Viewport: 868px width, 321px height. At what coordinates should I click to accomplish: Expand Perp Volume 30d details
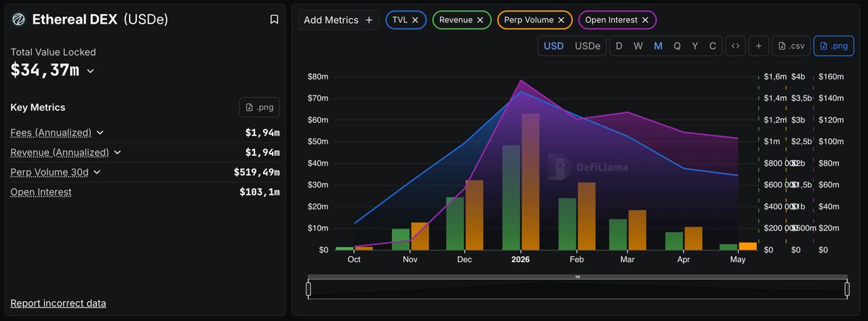tap(97, 172)
